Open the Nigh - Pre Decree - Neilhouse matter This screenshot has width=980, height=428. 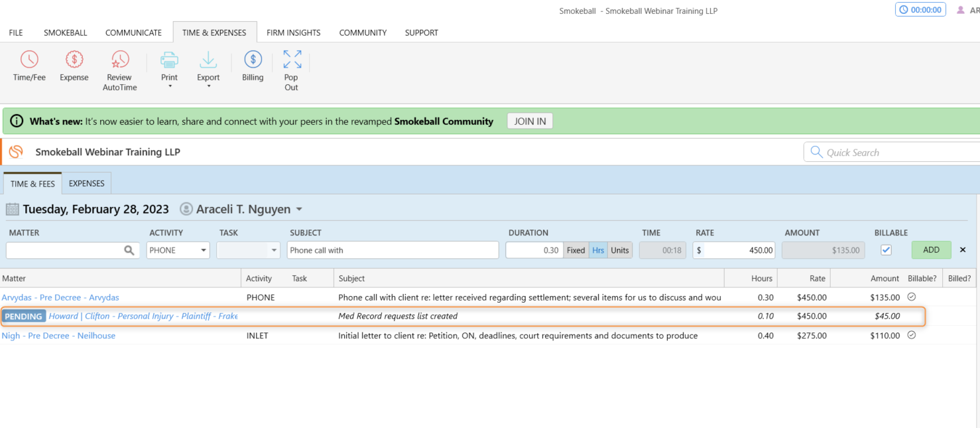pyautogui.click(x=58, y=336)
